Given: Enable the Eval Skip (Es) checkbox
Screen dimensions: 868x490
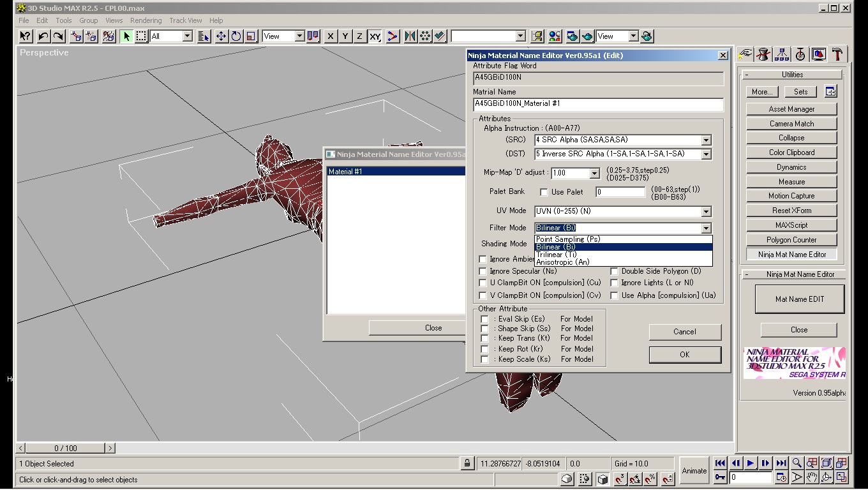Looking at the screenshot, I should (x=485, y=319).
